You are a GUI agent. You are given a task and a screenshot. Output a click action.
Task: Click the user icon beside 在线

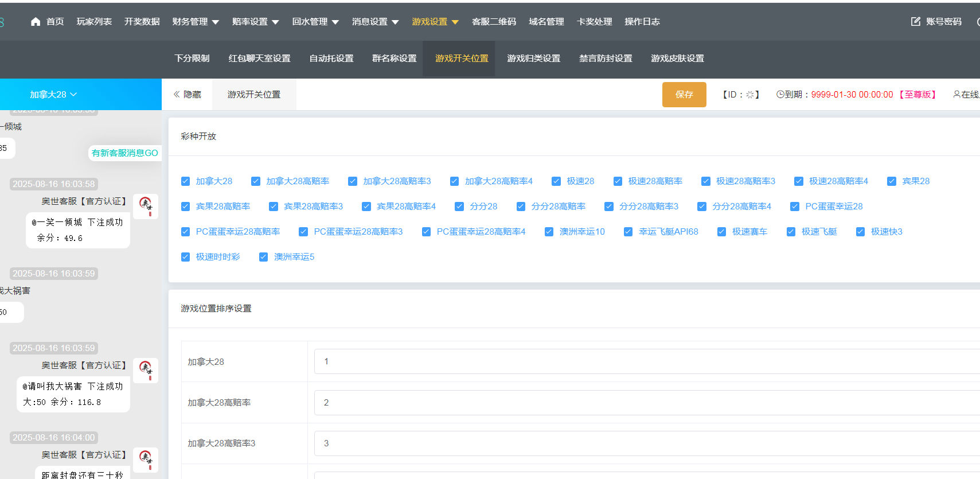click(956, 95)
